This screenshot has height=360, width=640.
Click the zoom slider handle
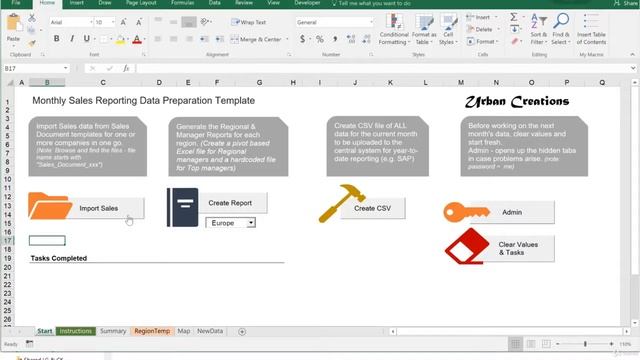point(585,344)
